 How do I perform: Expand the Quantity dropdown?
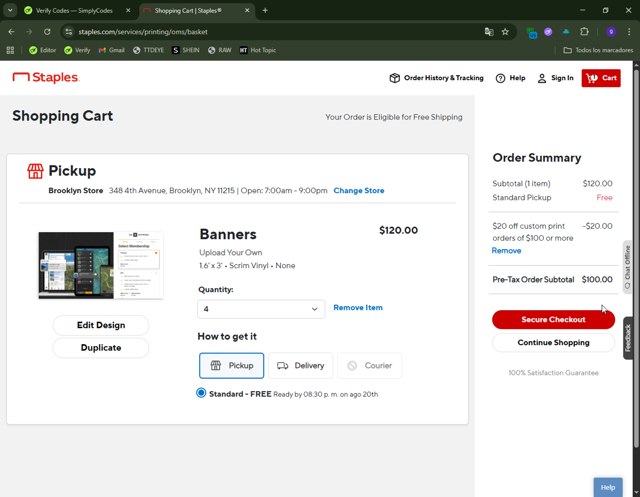(x=261, y=309)
